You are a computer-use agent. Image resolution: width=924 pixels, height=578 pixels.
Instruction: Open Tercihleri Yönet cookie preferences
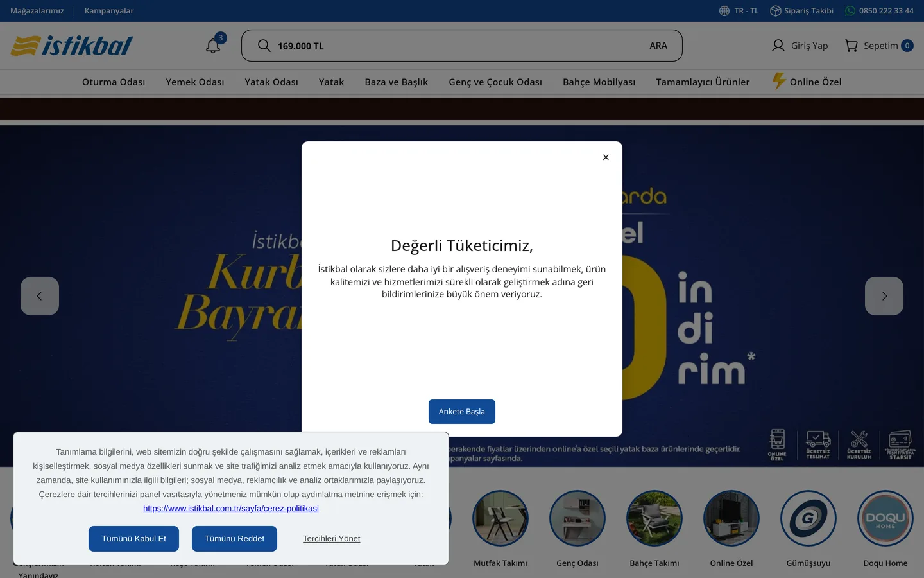pos(332,539)
